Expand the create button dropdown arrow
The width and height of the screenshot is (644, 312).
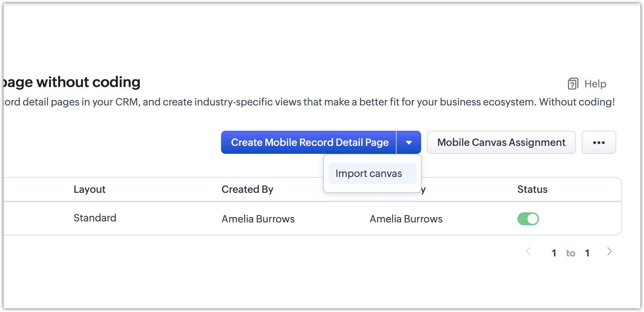tap(409, 142)
